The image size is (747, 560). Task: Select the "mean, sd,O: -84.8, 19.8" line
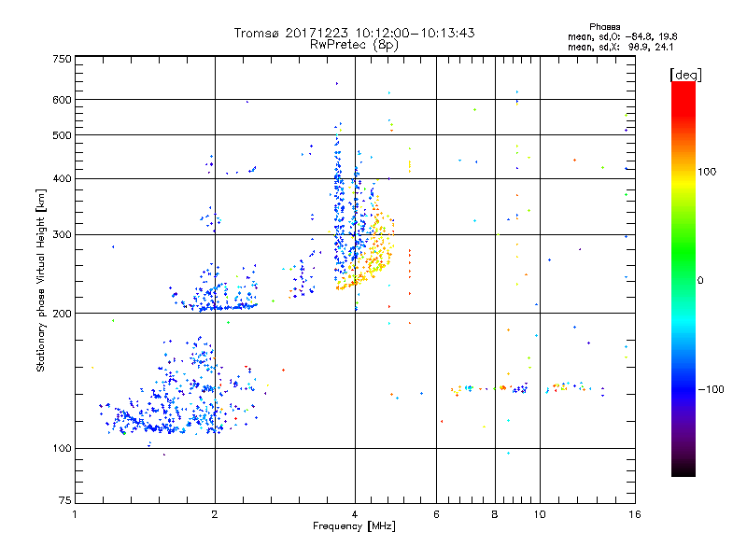(x=622, y=36)
